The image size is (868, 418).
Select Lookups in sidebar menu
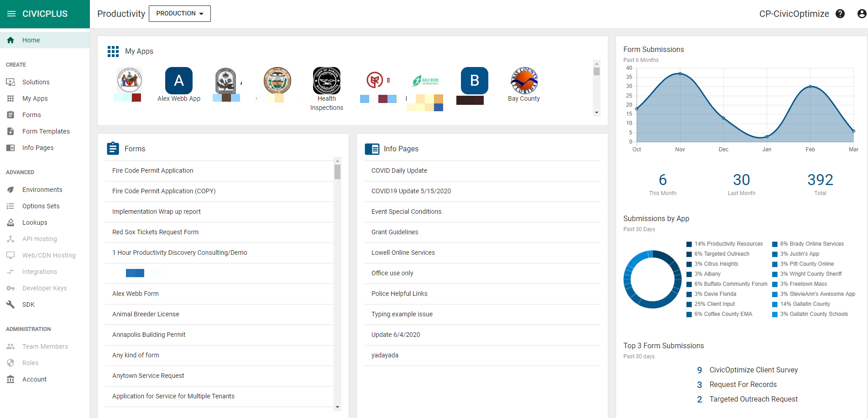(x=45, y=222)
